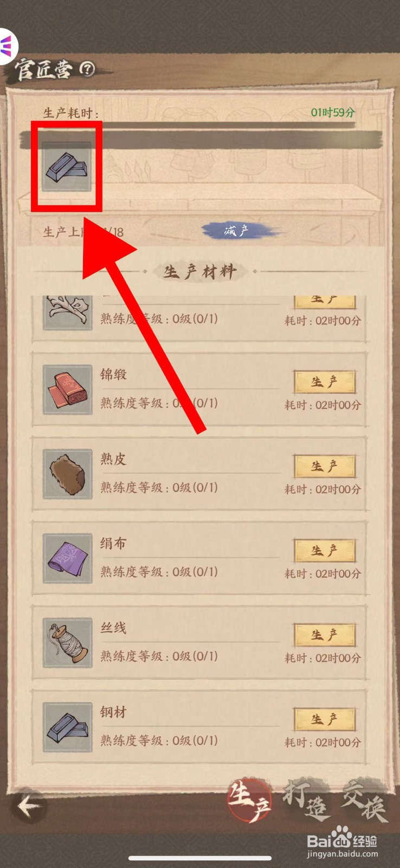Tap the purple floating overlay icon
Image resolution: width=400 pixels, height=868 pixels.
[x=8, y=46]
